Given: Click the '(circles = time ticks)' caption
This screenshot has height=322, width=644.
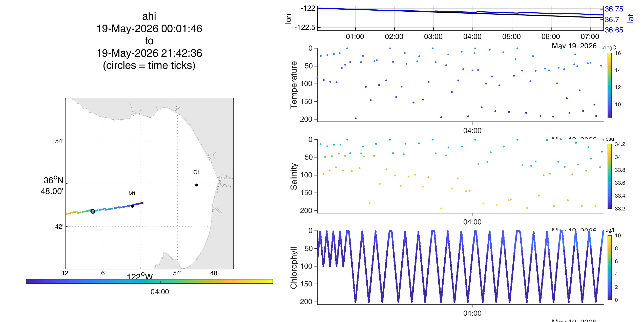Looking at the screenshot, I should tap(149, 66).
